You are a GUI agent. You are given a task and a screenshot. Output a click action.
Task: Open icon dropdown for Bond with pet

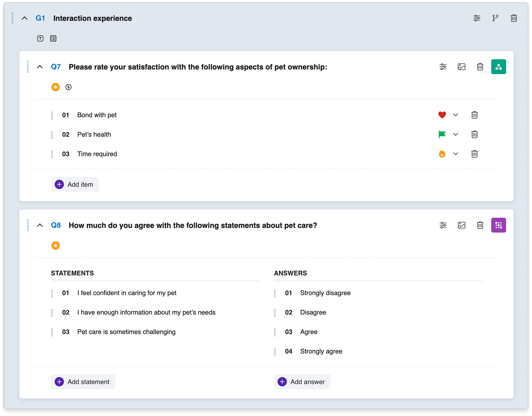coord(456,115)
